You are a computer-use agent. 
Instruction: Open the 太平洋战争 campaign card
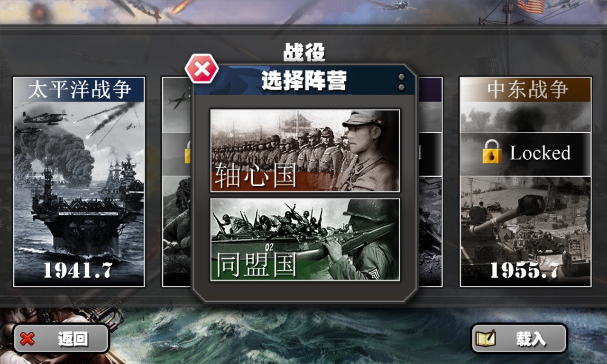point(79,182)
